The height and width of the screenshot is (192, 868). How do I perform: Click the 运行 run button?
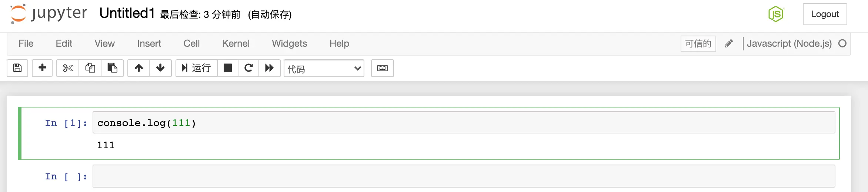pos(197,68)
